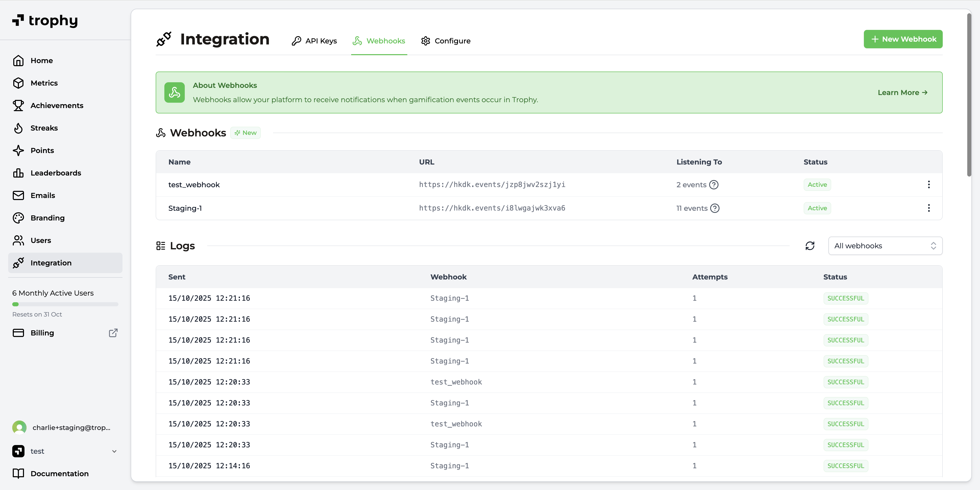Click the Monthly Active Users progress bar
The height and width of the screenshot is (490, 980).
65,304
